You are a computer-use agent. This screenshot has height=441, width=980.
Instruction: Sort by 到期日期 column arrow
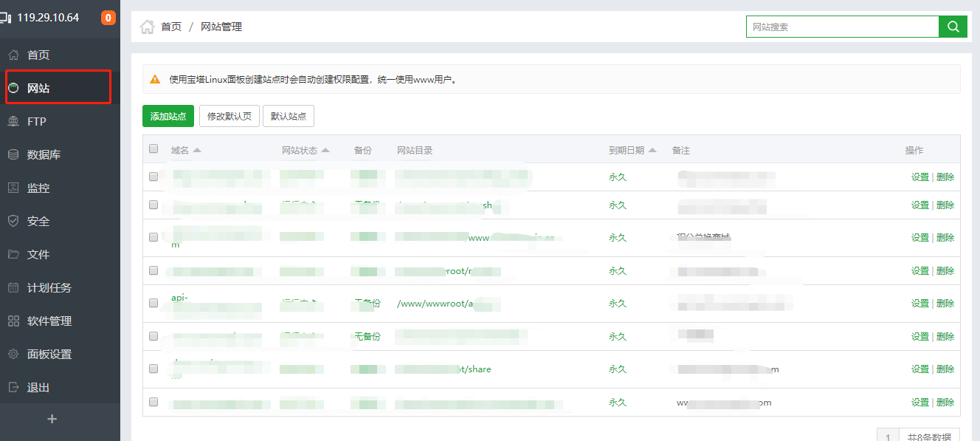point(652,151)
